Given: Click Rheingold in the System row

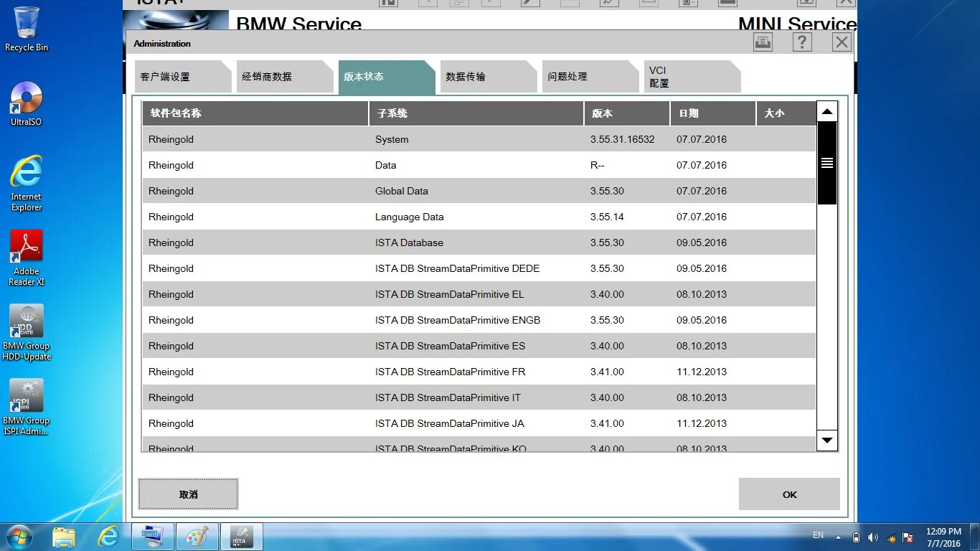Looking at the screenshot, I should 171,139.
